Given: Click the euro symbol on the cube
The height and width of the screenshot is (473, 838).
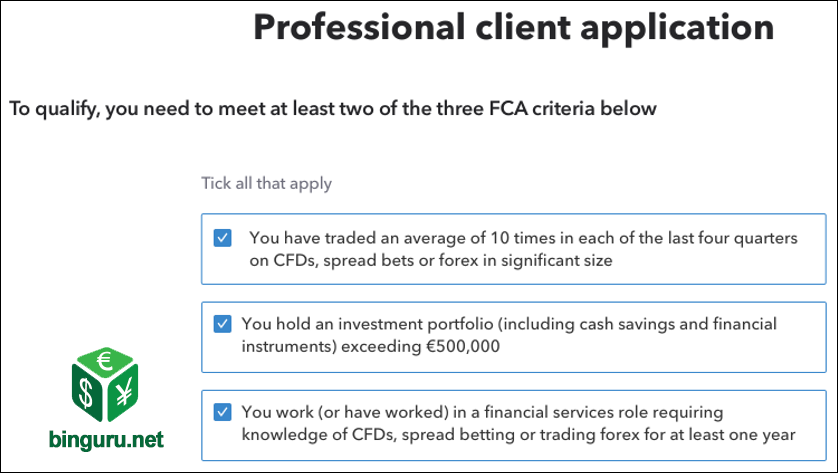Looking at the screenshot, I should (x=105, y=361).
